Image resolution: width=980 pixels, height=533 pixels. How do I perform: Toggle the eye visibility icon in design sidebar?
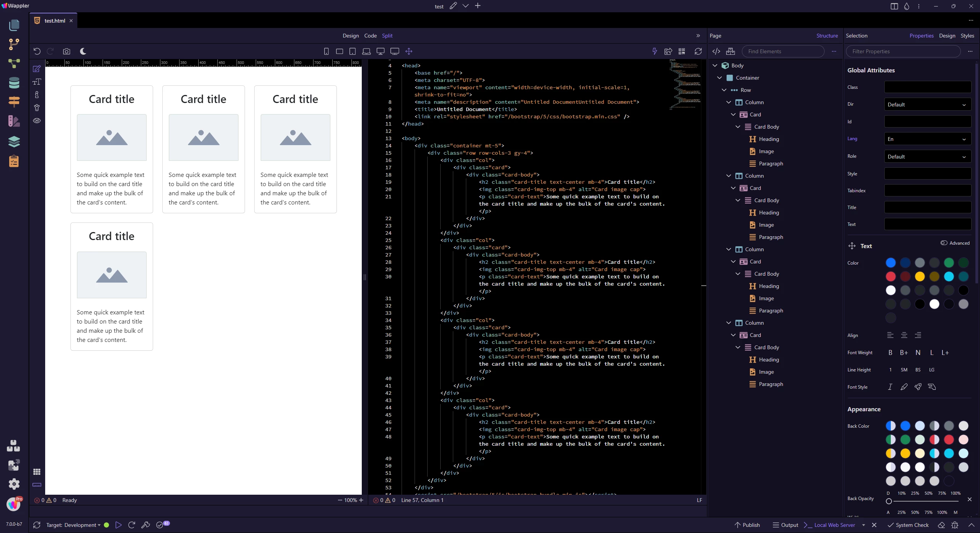37,121
